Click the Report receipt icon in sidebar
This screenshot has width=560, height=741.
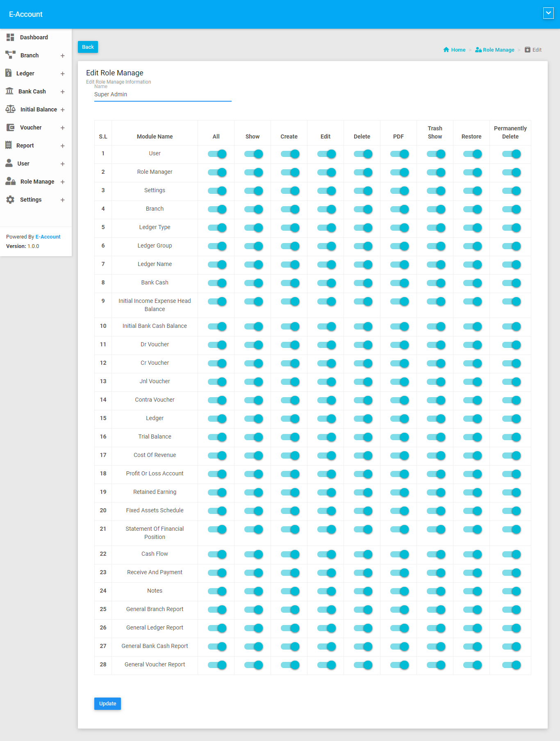[9, 145]
